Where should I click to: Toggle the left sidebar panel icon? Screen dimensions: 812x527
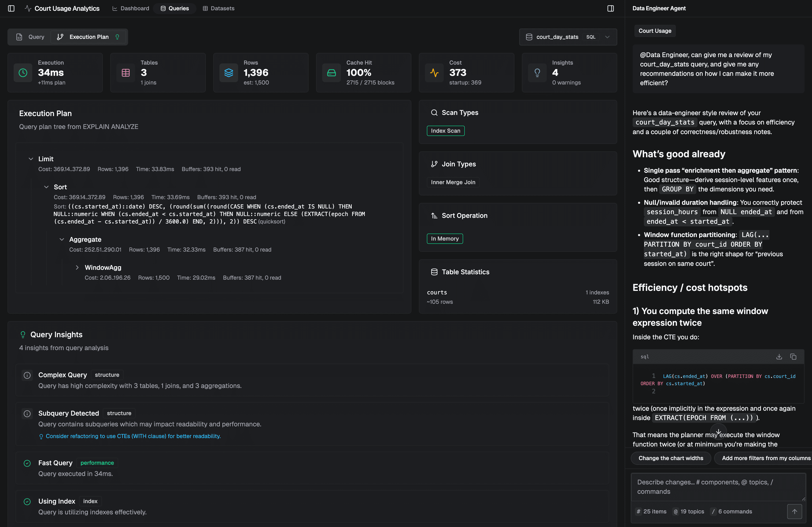pyautogui.click(x=11, y=8)
